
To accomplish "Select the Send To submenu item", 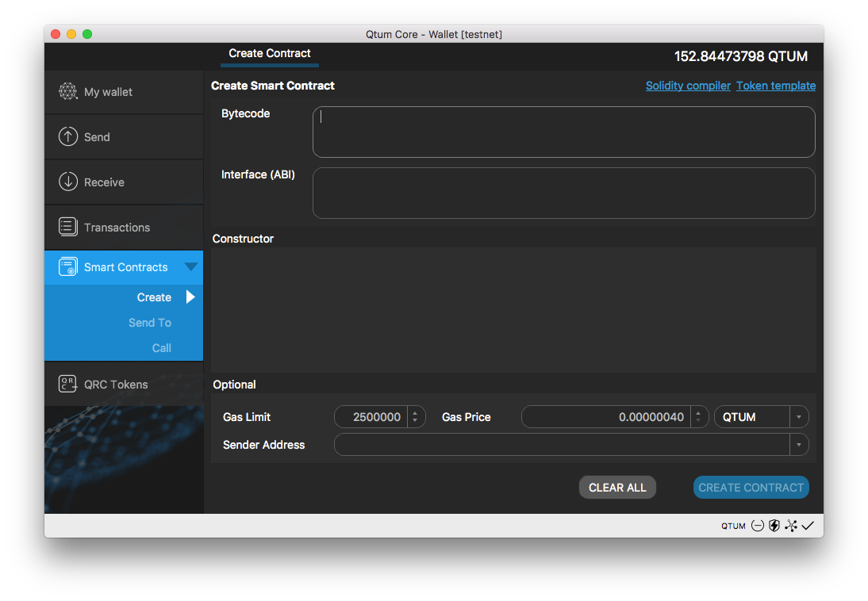I will 149,323.
